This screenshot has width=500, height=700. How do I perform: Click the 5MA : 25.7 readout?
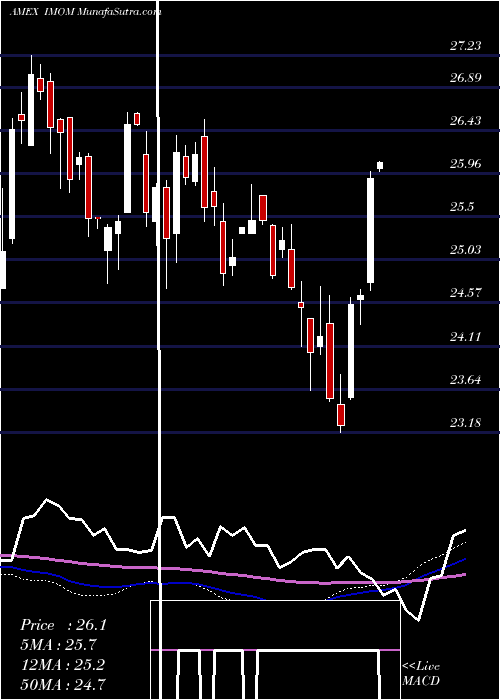pyautogui.click(x=58, y=645)
